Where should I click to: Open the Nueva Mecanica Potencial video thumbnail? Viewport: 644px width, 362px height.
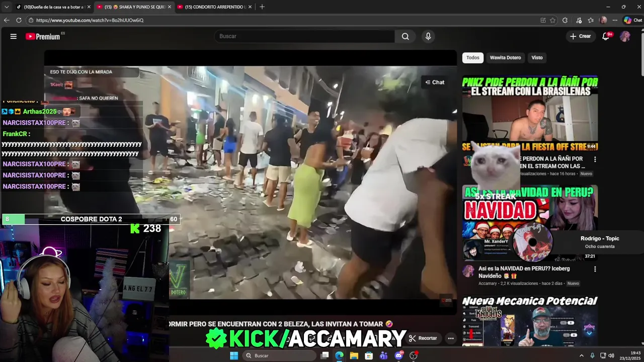(530, 321)
